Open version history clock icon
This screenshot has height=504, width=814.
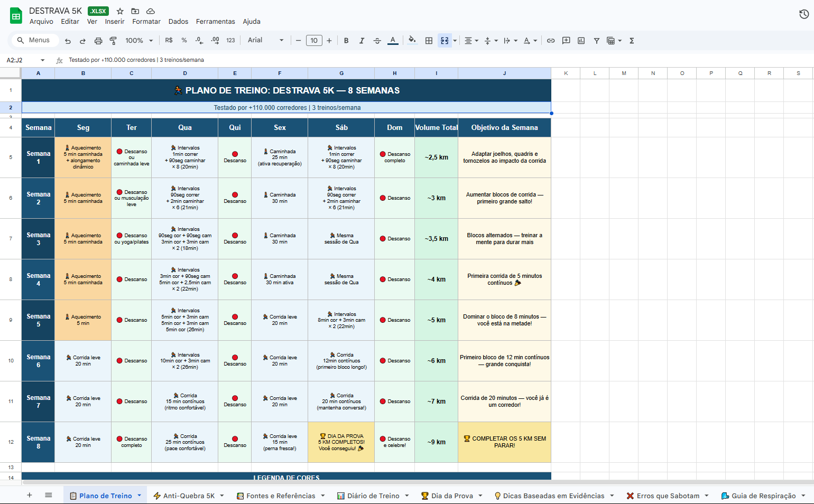tap(803, 14)
